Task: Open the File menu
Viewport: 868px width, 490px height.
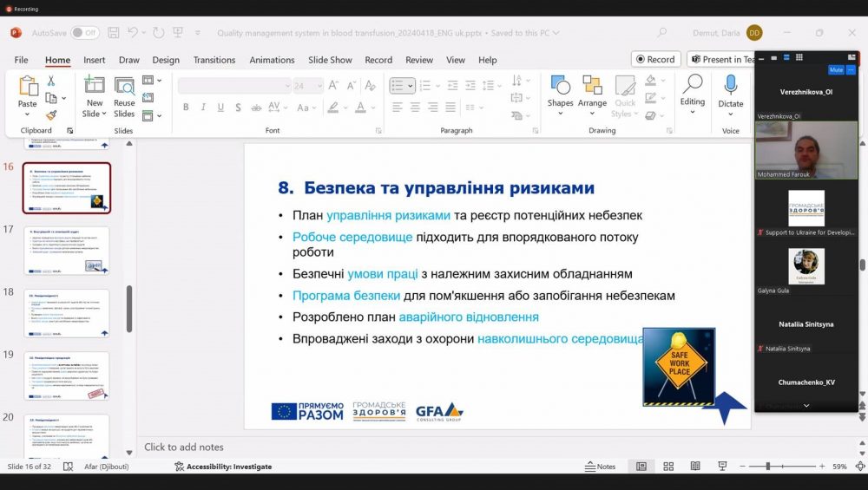Action: 21,60
